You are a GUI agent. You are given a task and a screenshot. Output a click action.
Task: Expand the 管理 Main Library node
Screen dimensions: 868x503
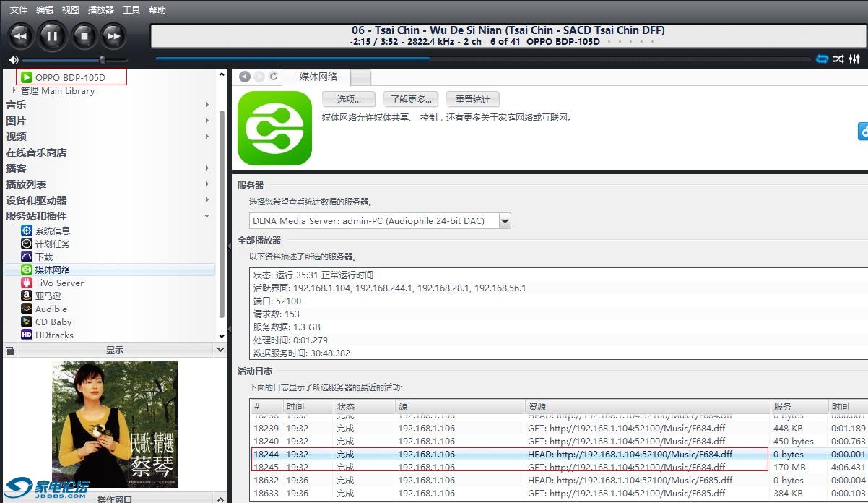14,90
